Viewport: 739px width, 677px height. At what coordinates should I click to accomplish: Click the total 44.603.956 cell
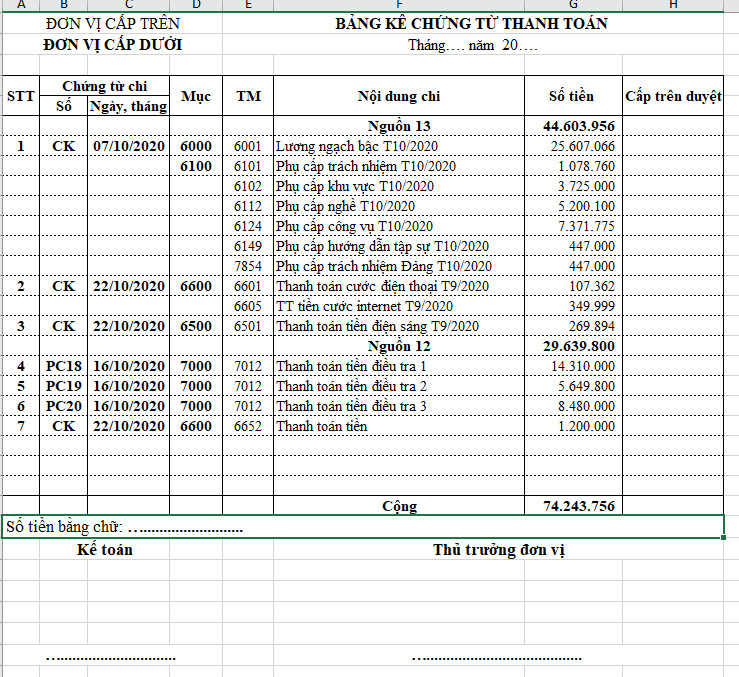(573, 126)
